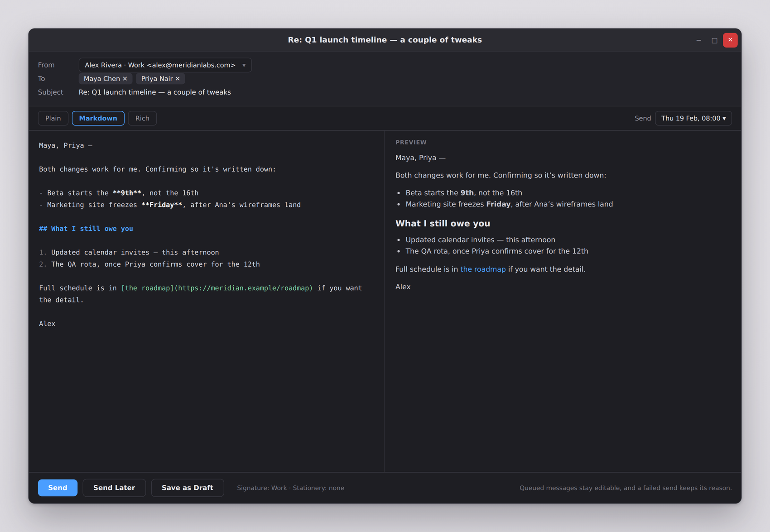Image resolution: width=770 pixels, height=532 pixels.
Task: Click the To recipients field
Action: click(x=405, y=79)
